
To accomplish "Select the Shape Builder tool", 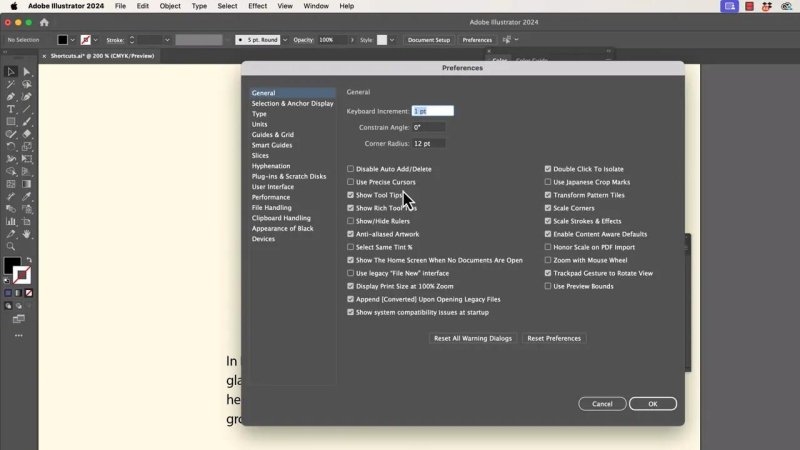I will [11, 171].
